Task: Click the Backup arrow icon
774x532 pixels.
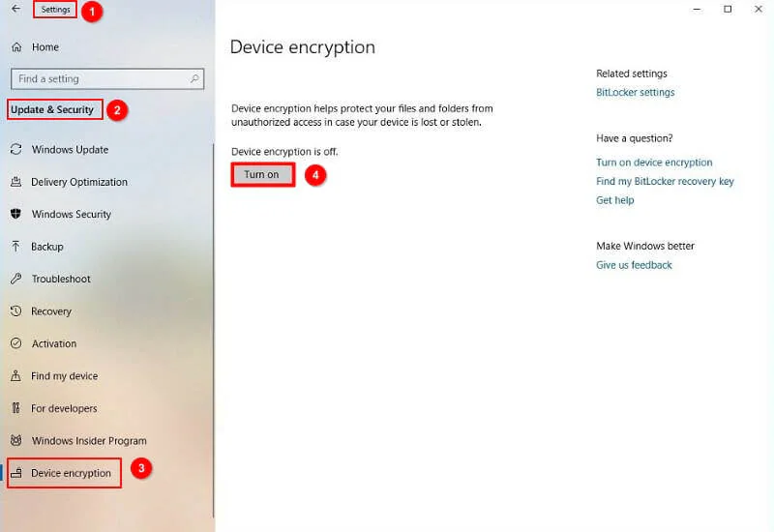Action: pyautogui.click(x=15, y=247)
